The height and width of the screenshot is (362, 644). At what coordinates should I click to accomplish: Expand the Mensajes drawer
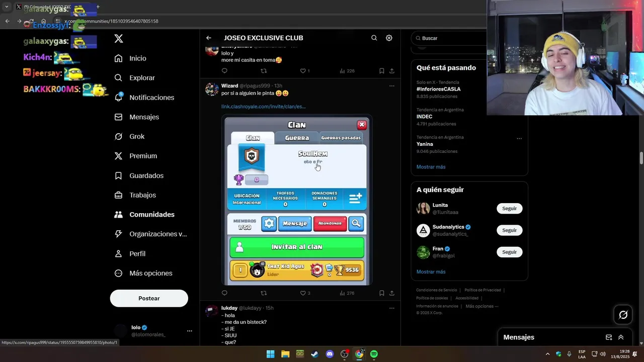click(x=621, y=337)
